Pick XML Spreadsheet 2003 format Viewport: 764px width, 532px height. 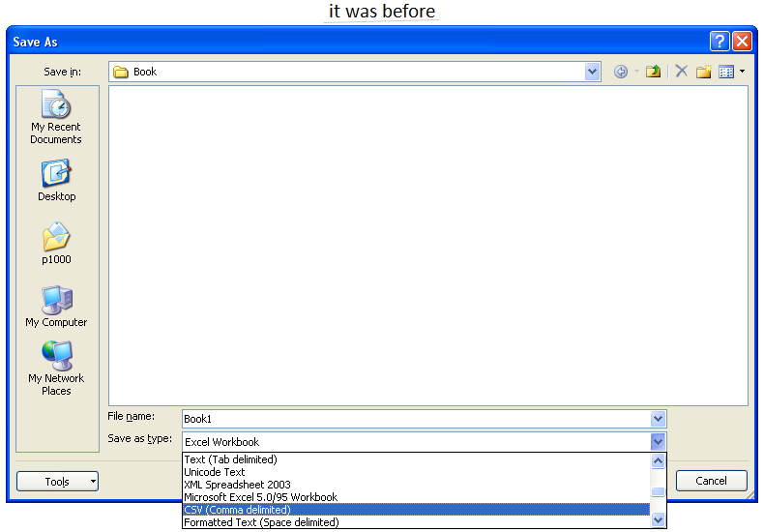pyautogui.click(x=416, y=485)
